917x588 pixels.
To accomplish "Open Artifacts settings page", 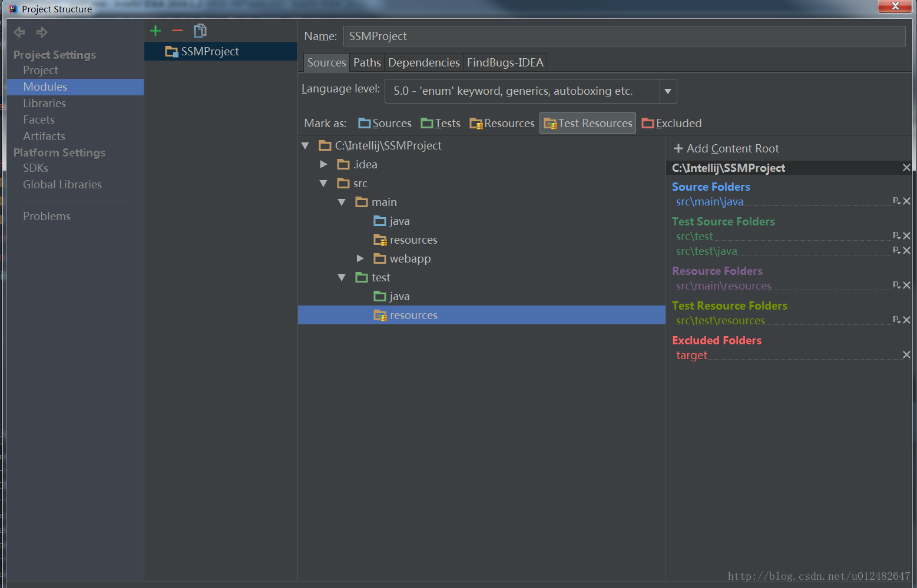I will tap(44, 136).
